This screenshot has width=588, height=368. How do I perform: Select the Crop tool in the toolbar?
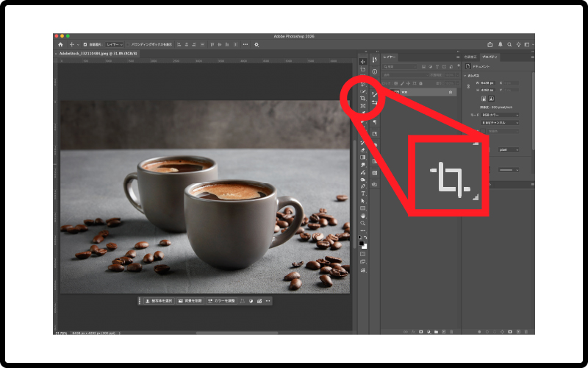point(362,98)
